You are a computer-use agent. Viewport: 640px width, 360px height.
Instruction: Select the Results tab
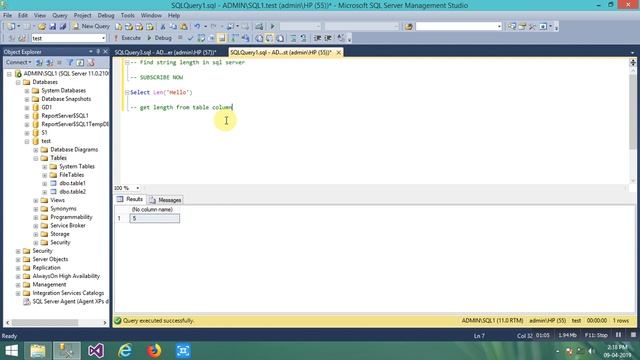(x=130, y=199)
